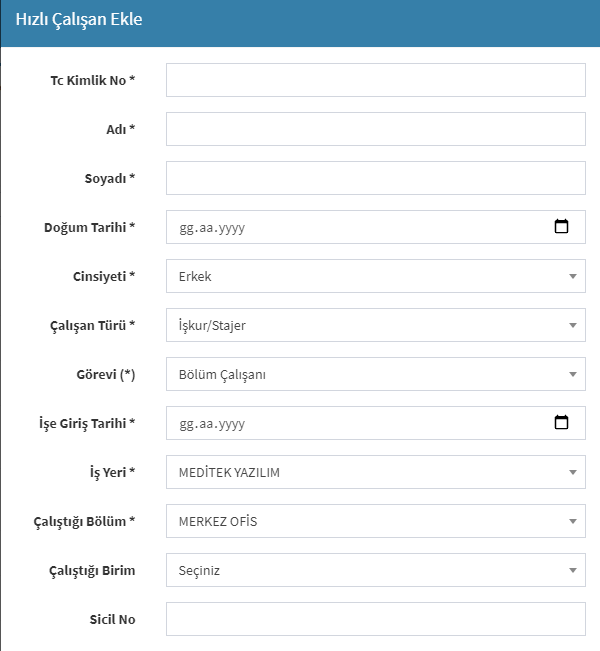Expand the Cinsiyeti dropdown showing Erkek
600x651 pixels.
(x=376, y=276)
